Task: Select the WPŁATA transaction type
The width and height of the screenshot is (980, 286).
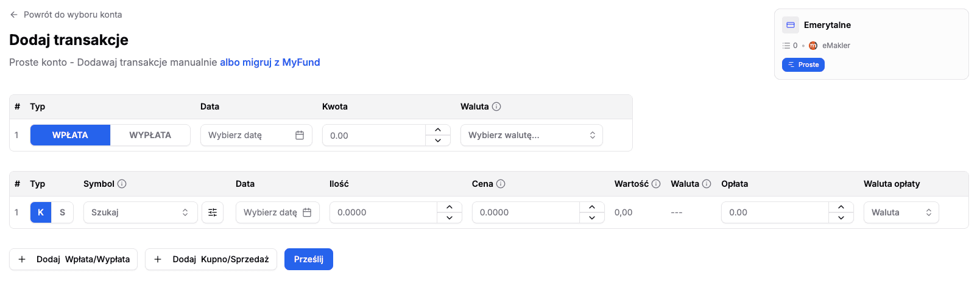Action: coord(70,135)
